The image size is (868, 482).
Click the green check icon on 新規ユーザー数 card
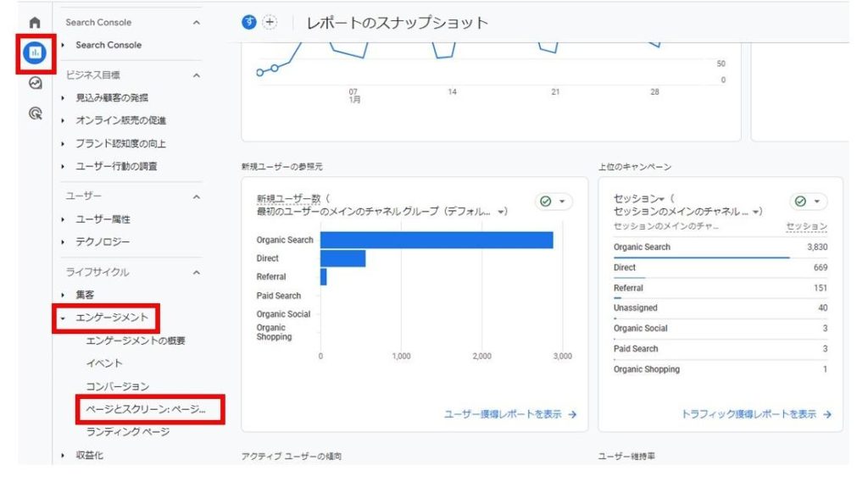click(x=545, y=202)
